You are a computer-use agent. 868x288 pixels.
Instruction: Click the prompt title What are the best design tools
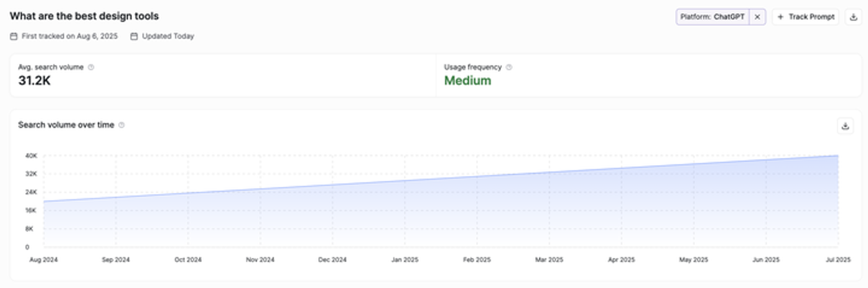click(x=84, y=16)
